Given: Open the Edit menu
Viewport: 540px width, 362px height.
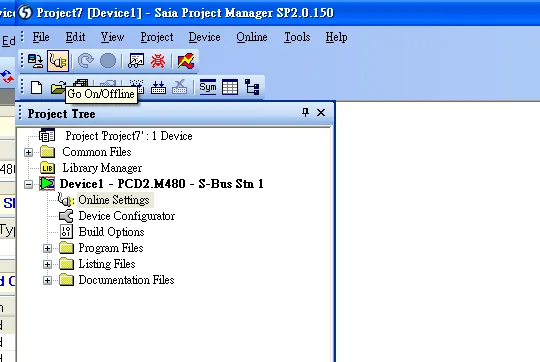Looking at the screenshot, I should tap(75, 37).
